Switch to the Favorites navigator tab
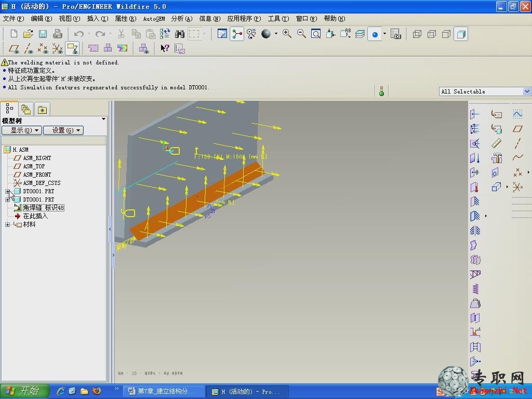Screen dimensions: 532x399 42,110
